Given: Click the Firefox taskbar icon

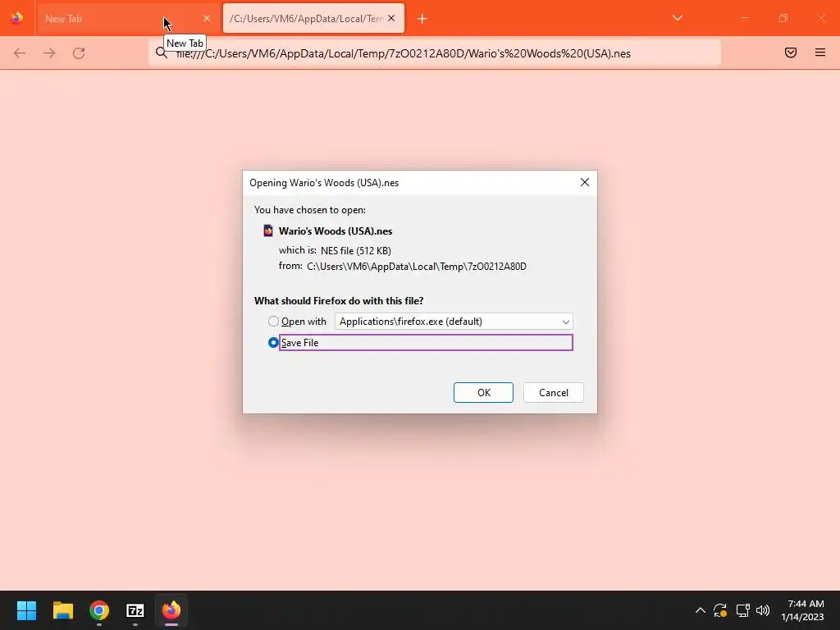Looking at the screenshot, I should [171, 610].
